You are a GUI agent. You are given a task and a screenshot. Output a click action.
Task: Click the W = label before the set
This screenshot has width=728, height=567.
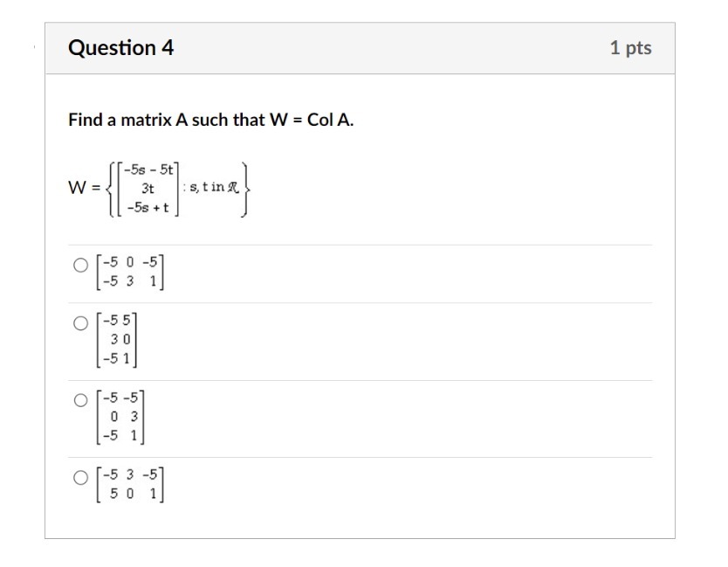pos(84,188)
